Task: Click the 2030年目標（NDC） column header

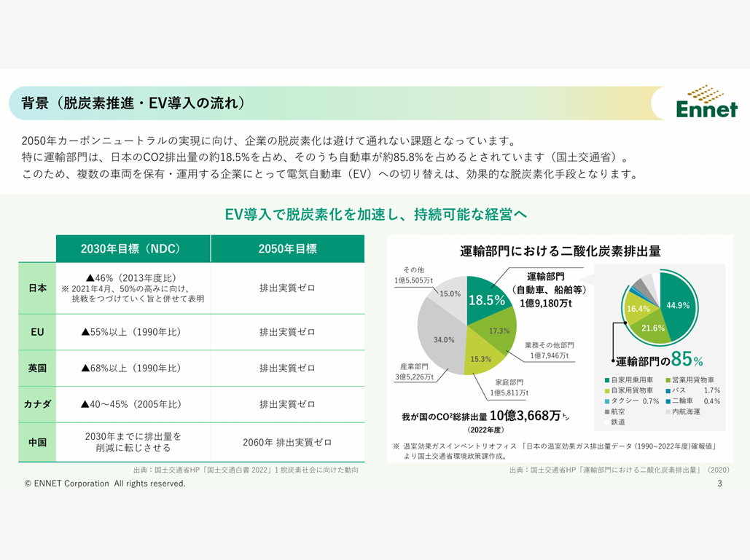Action: [133, 248]
